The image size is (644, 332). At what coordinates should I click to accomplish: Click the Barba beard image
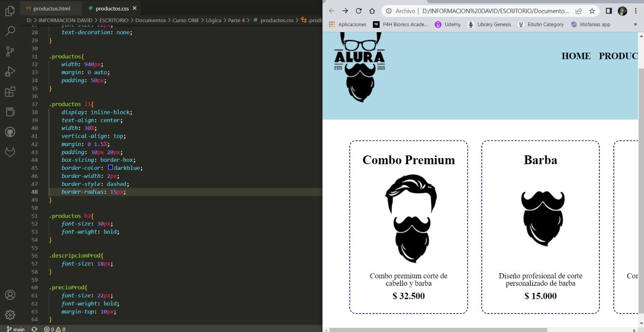(543, 219)
